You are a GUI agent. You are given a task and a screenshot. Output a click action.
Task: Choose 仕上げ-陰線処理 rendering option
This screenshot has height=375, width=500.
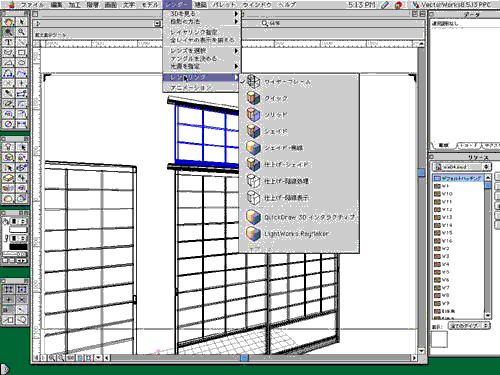point(299,181)
